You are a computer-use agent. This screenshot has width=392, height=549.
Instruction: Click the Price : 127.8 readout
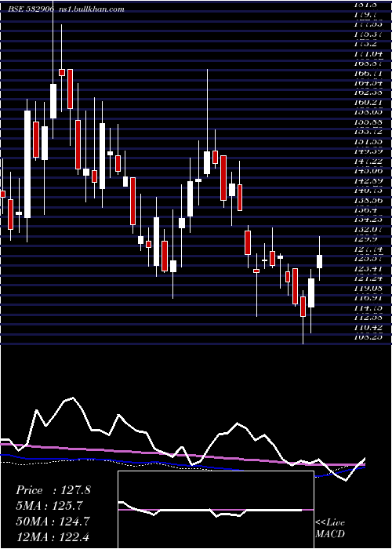(53, 490)
